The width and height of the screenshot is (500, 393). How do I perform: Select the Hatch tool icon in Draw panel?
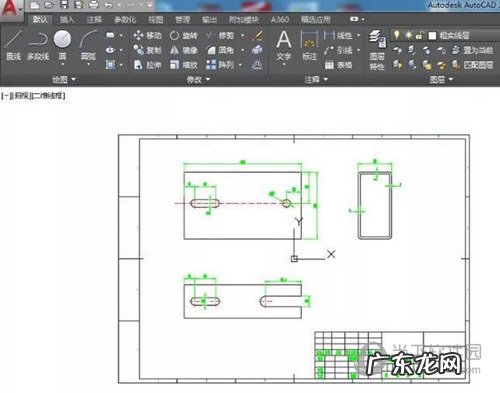[x=110, y=64]
